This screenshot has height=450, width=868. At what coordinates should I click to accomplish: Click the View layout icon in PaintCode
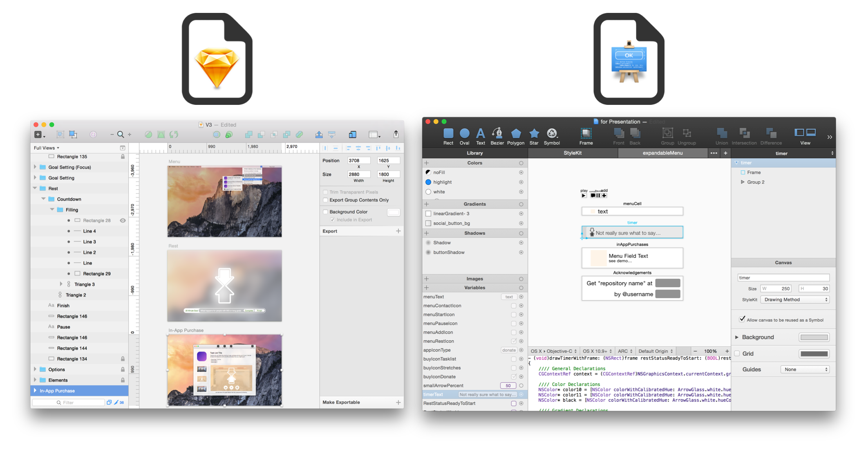tap(805, 137)
